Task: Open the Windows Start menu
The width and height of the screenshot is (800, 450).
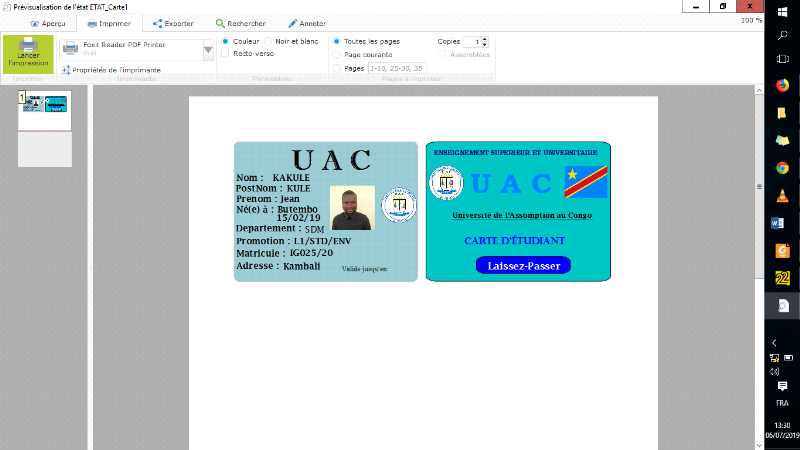Action: (782, 12)
